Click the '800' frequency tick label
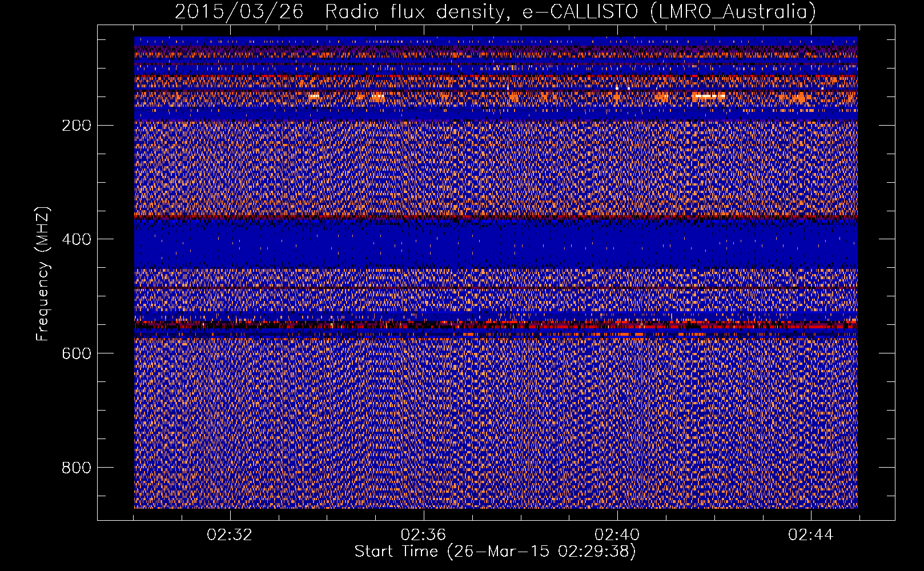The height and width of the screenshot is (571, 924). pos(76,468)
